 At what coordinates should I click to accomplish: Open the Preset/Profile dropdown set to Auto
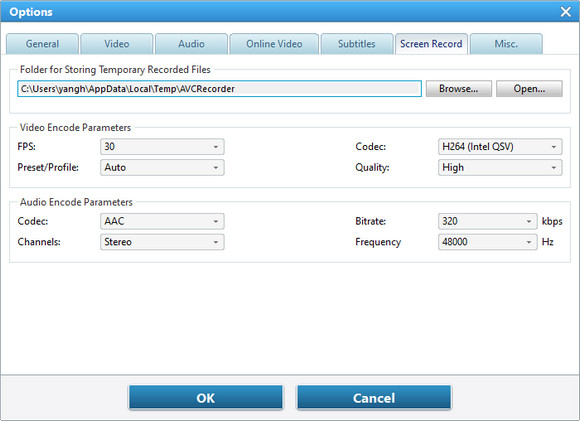pos(162,168)
